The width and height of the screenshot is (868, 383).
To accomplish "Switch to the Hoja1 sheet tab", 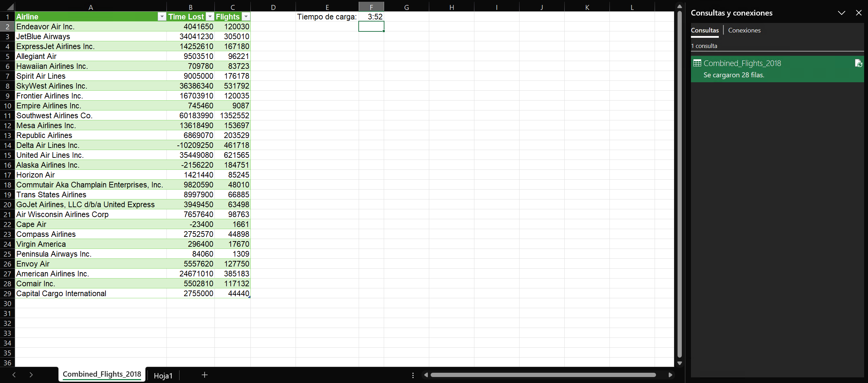I will (163, 376).
